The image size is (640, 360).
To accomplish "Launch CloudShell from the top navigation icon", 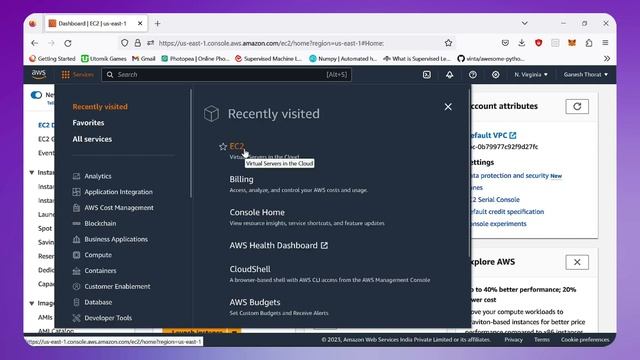I will [427, 75].
